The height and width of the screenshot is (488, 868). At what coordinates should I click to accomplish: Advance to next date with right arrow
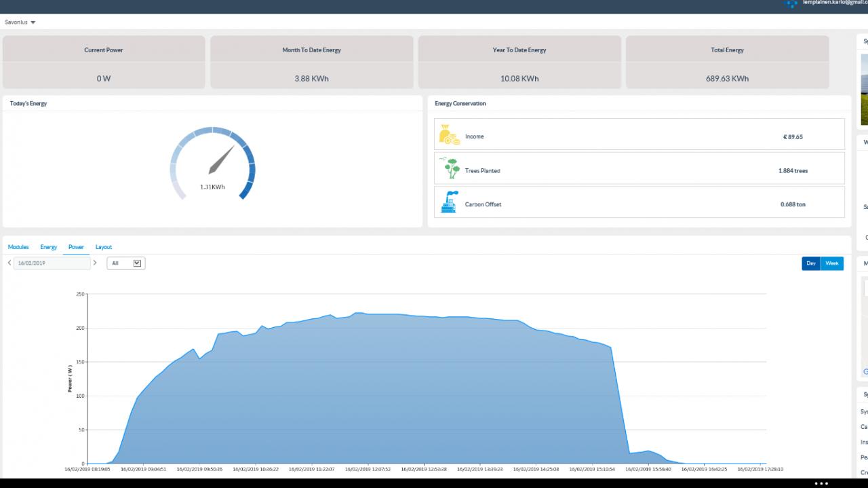tap(95, 263)
